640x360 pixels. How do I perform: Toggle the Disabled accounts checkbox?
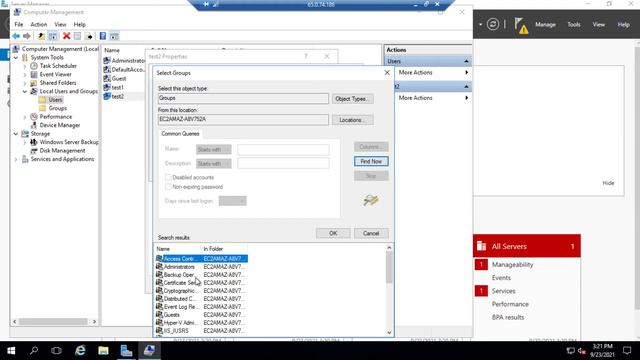click(x=168, y=177)
